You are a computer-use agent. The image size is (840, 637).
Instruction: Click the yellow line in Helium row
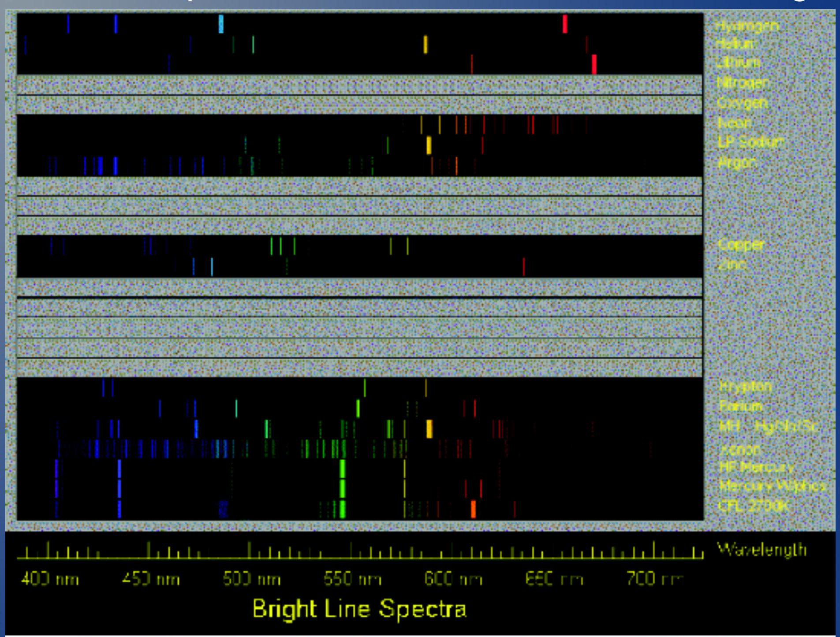pyautogui.click(x=426, y=45)
